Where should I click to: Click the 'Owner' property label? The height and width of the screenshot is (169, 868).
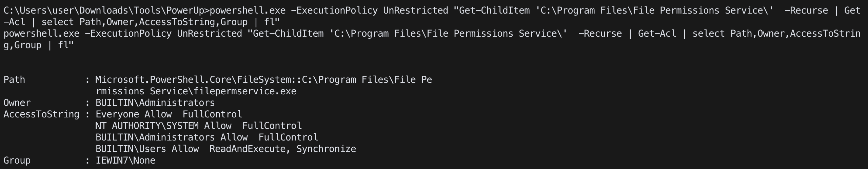[x=17, y=103]
